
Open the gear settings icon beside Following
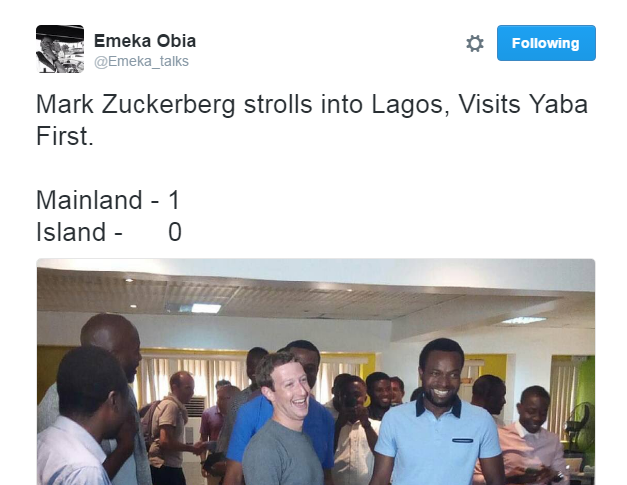(x=475, y=43)
